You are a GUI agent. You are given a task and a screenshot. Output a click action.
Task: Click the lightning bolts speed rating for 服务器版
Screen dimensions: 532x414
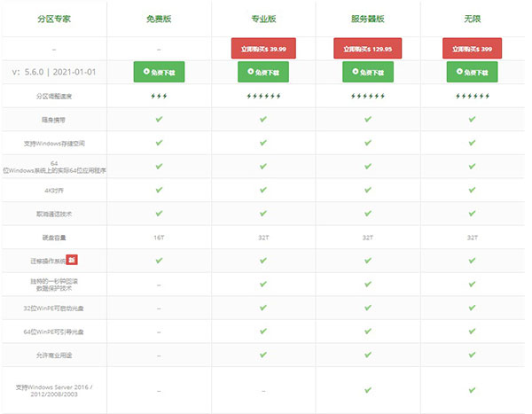(368, 96)
